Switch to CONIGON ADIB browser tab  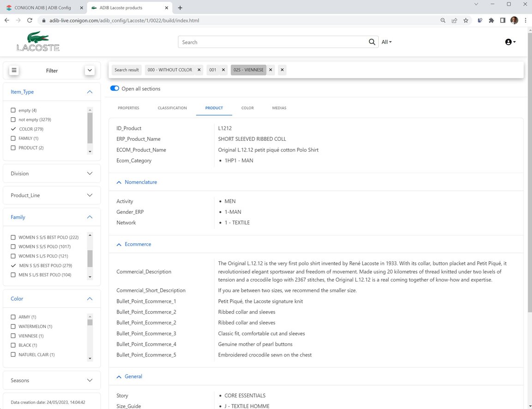[43, 8]
